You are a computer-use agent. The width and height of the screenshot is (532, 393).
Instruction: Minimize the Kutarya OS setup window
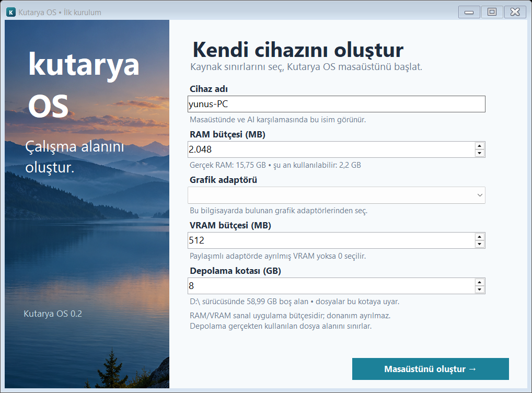(x=469, y=12)
